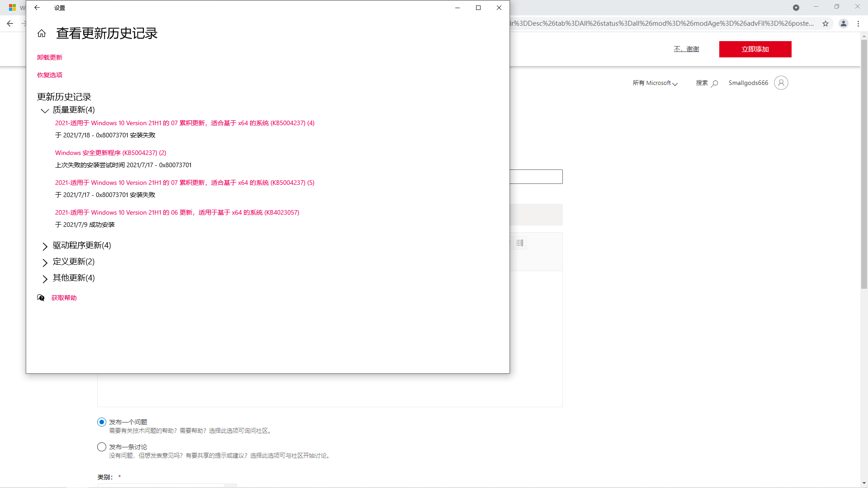Click the 立即添加 red button

(x=755, y=49)
